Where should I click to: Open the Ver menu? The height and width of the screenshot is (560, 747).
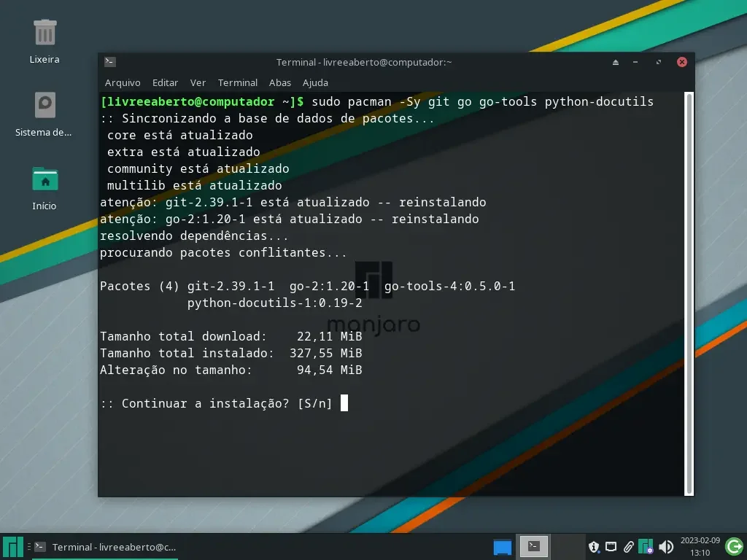(198, 83)
